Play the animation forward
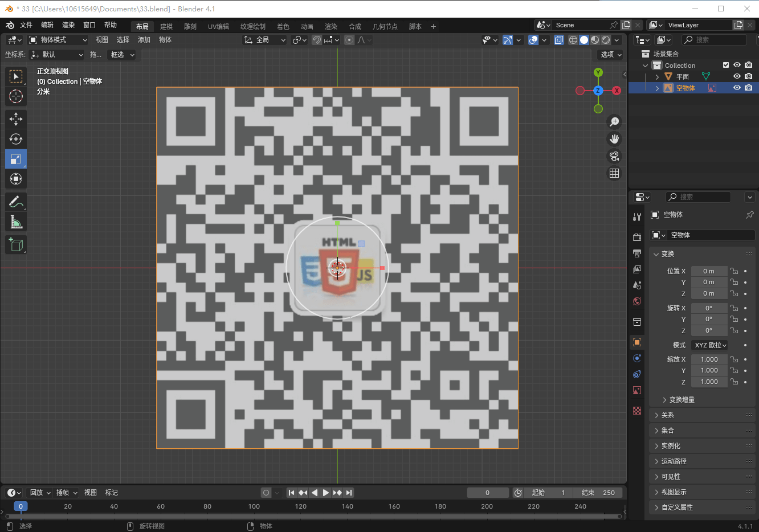 tap(325, 493)
